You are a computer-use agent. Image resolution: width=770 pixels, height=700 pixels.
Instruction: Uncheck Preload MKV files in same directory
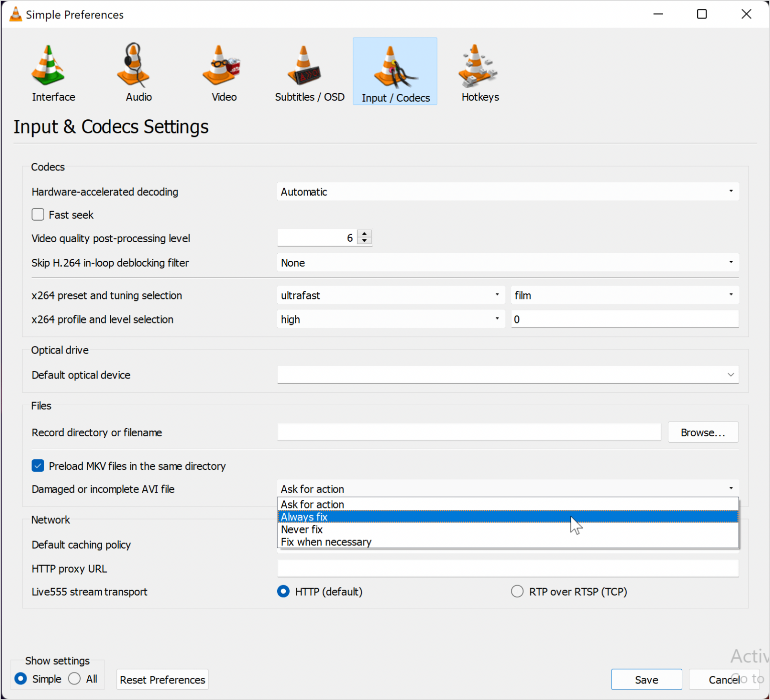pyautogui.click(x=38, y=466)
